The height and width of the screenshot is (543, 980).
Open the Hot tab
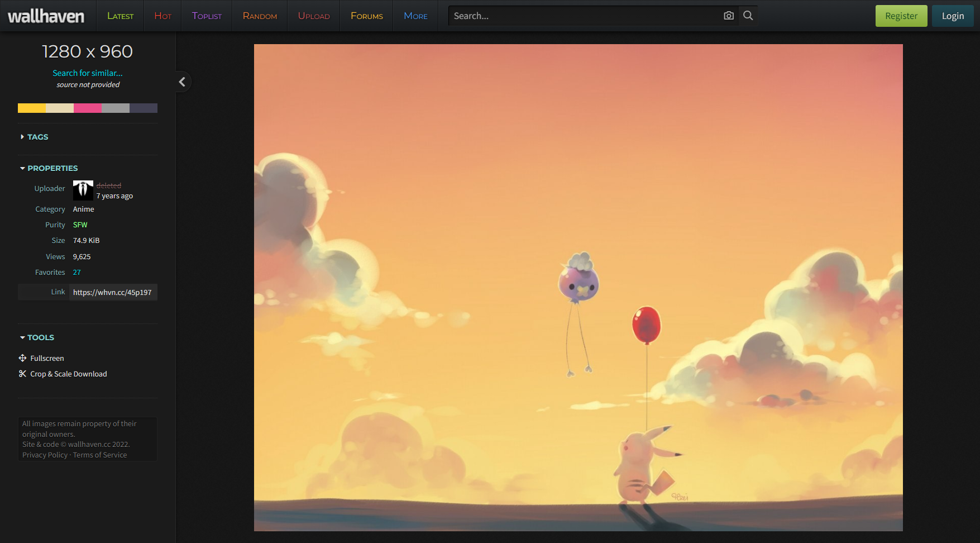pyautogui.click(x=162, y=16)
